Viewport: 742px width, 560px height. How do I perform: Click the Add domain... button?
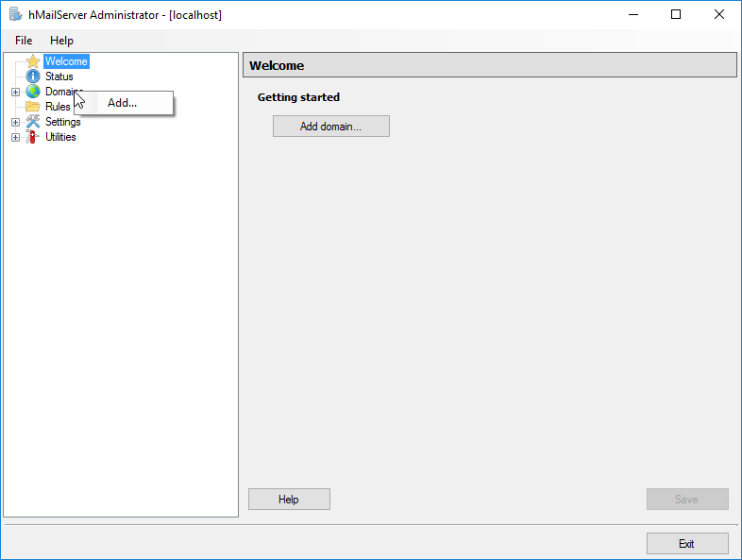coord(331,127)
